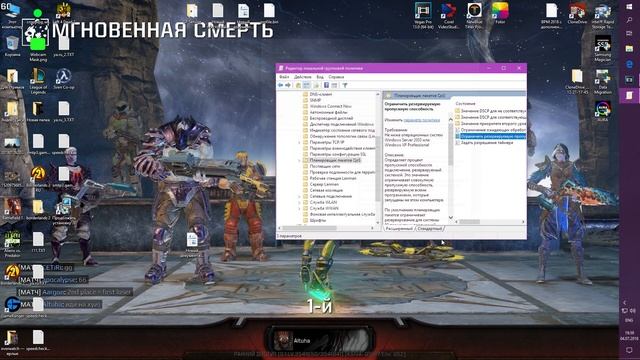Screen dimensions: 640x360
Task: Open Data Migration desktop shortcut
Action: 603,82
